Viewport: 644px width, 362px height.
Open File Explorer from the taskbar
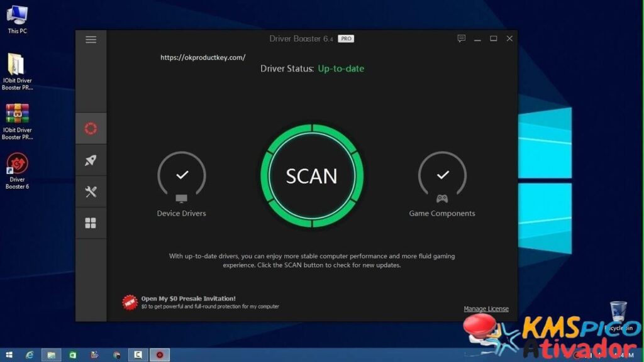click(52, 354)
